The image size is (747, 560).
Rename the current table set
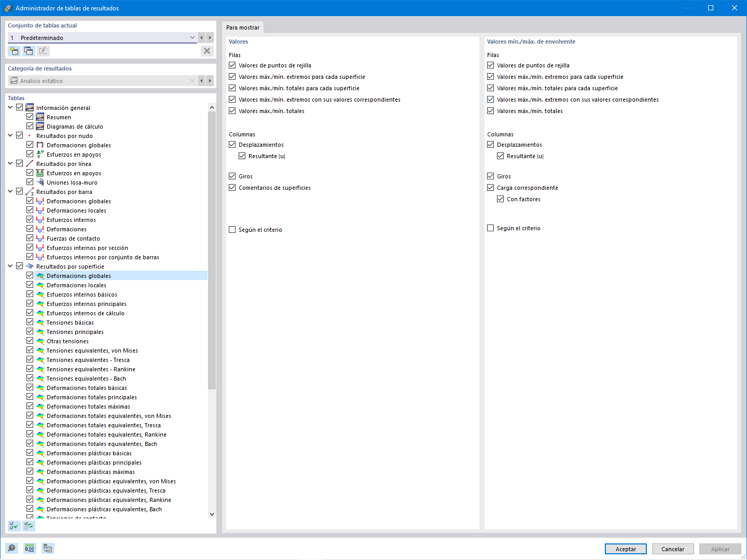coord(43,51)
